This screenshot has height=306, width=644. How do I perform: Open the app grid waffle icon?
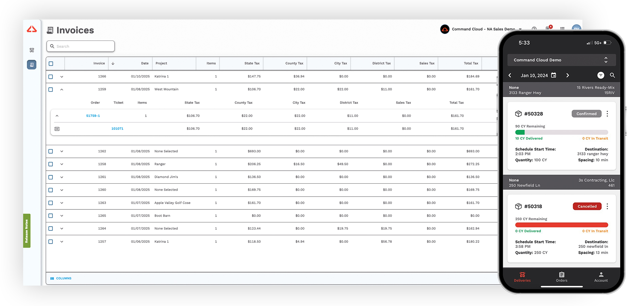(563, 29)
